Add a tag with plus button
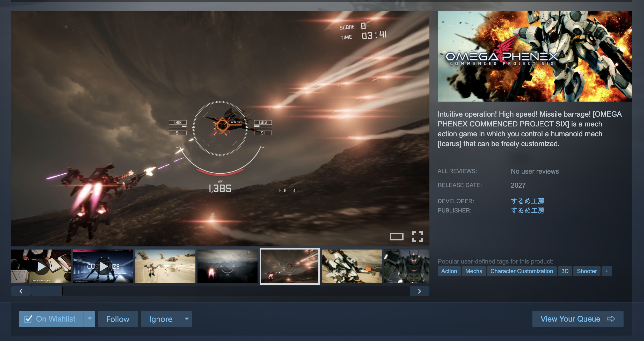The image size is (644, 341). 607,271
